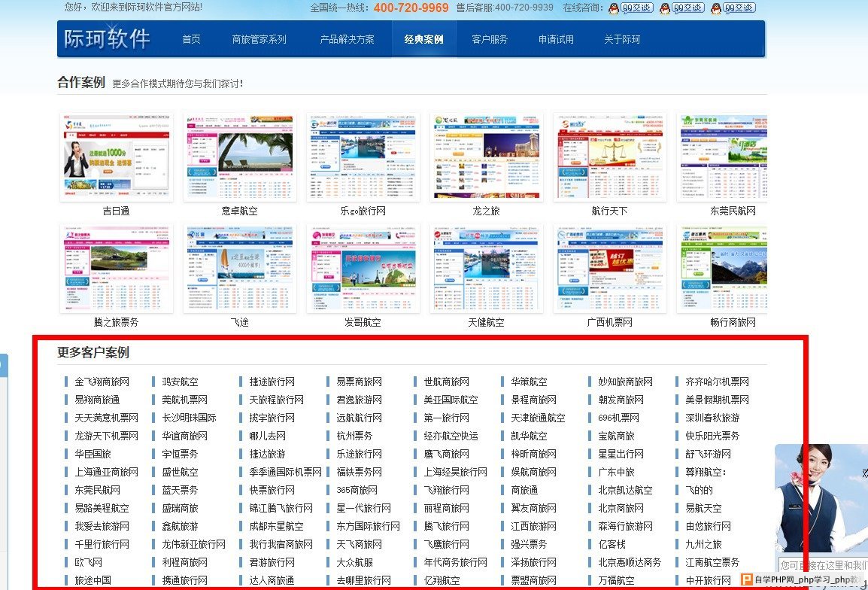Viewport: 868px width, 590px height.
Task: Open the 娱航商旅网 customer link
Action: tap(533, 472)
